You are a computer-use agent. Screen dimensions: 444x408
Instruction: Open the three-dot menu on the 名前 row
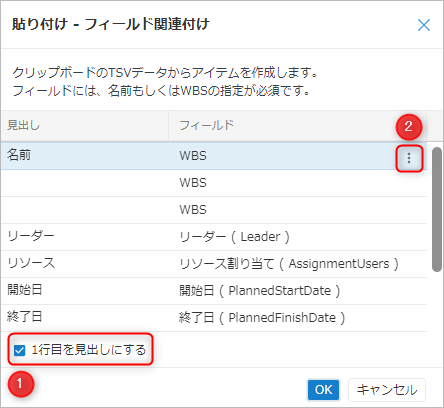tap(409, 158)
